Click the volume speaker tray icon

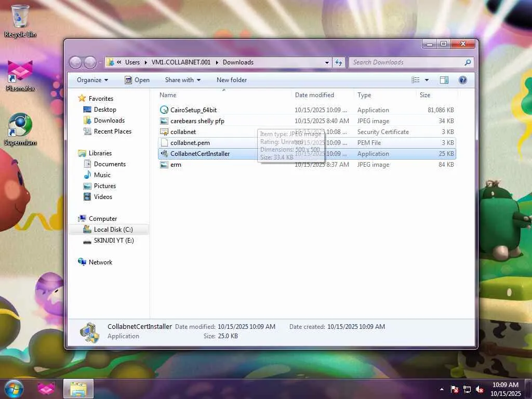pyautogui.click(x=480, y=390)
